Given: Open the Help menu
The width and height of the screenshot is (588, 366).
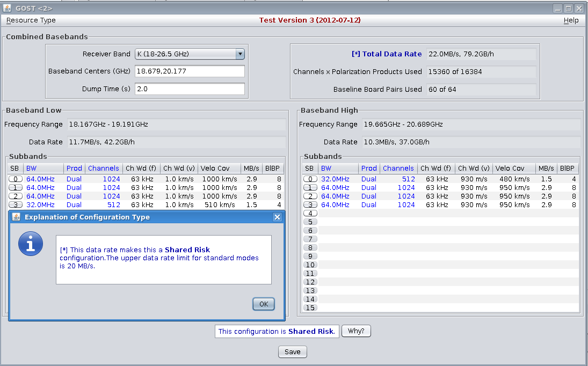Looking at the screenshot, I should coord(571,20).
